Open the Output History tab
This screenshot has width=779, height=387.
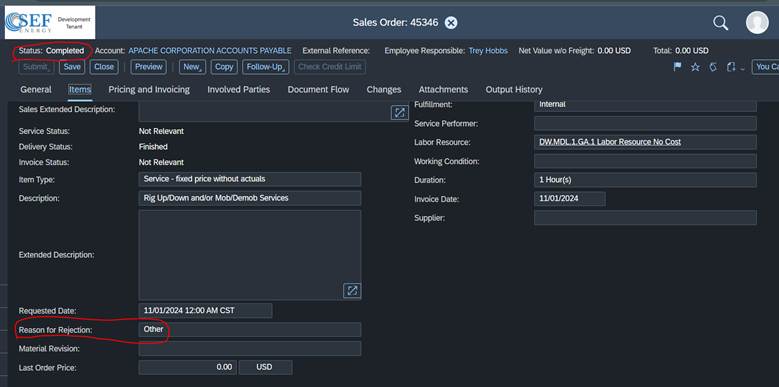[514, 89]
